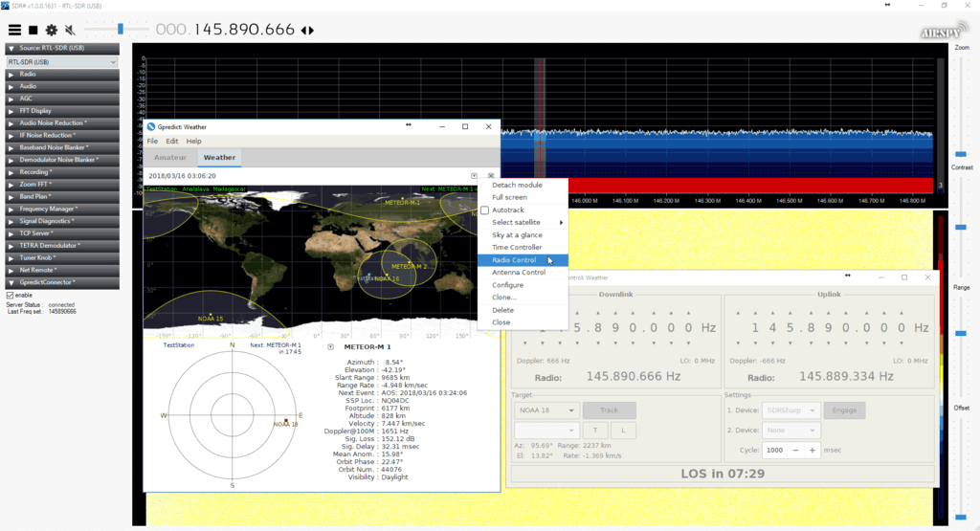Choose Configure in the context menu
Image resolution: width=980 pixels, height=531 pixels.
pos(523,285)
